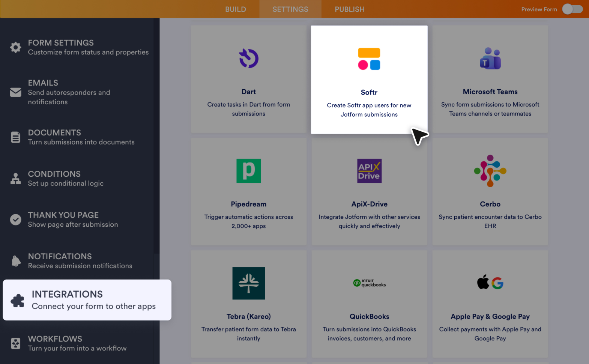The height and width of the screenshot is (364, 589).
Task: Open the SETTINGS tab
Action: (x=290, y=9)
